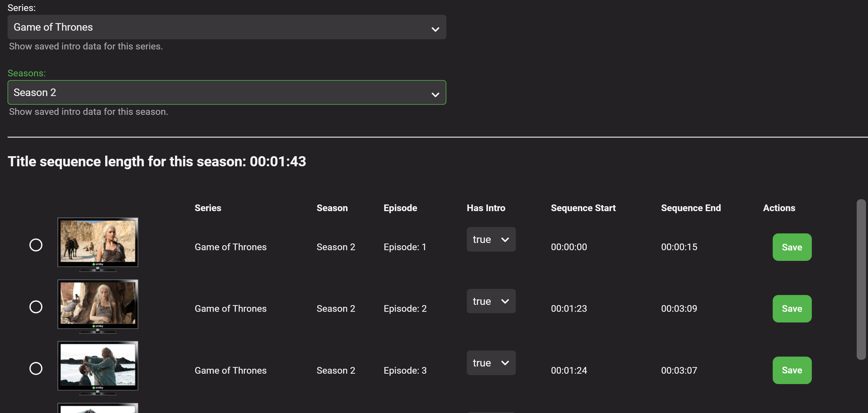
Task: Click Episode 1 Sequence End time 00:00:15
Action: coord(679,247)
